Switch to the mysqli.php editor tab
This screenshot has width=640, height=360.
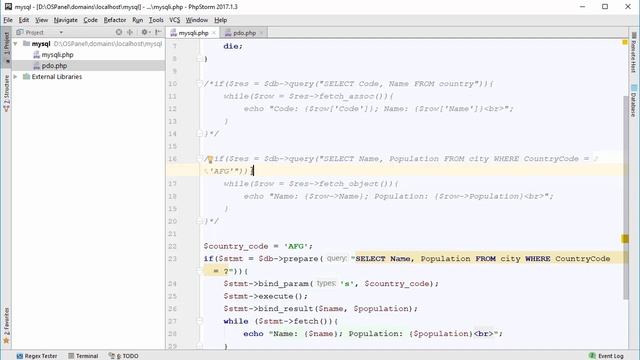pyautogui.click(x=193, y=33)
